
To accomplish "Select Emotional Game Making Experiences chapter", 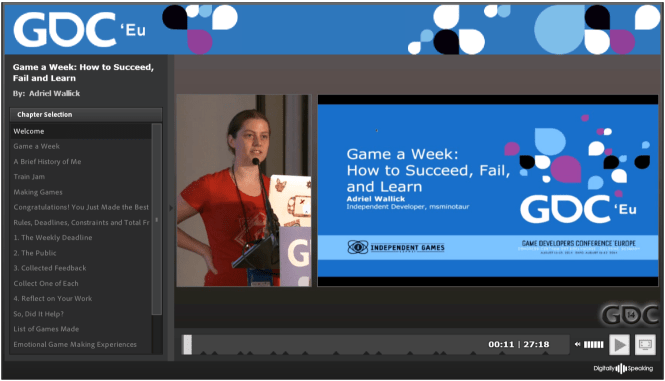I will coord(81,345).
